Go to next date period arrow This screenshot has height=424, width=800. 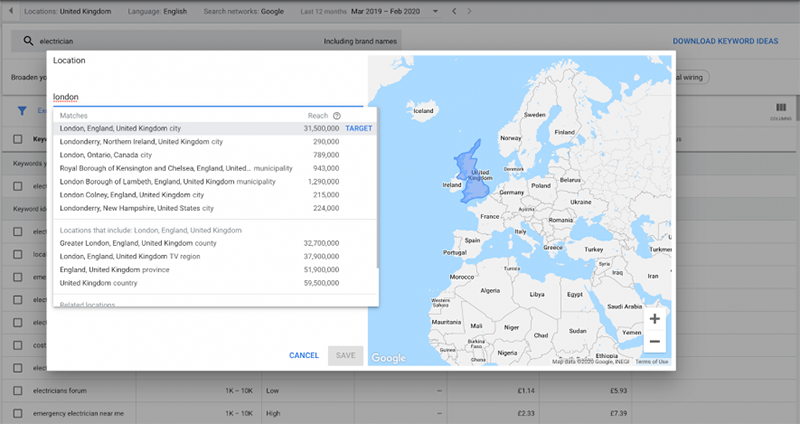[469, 11]
